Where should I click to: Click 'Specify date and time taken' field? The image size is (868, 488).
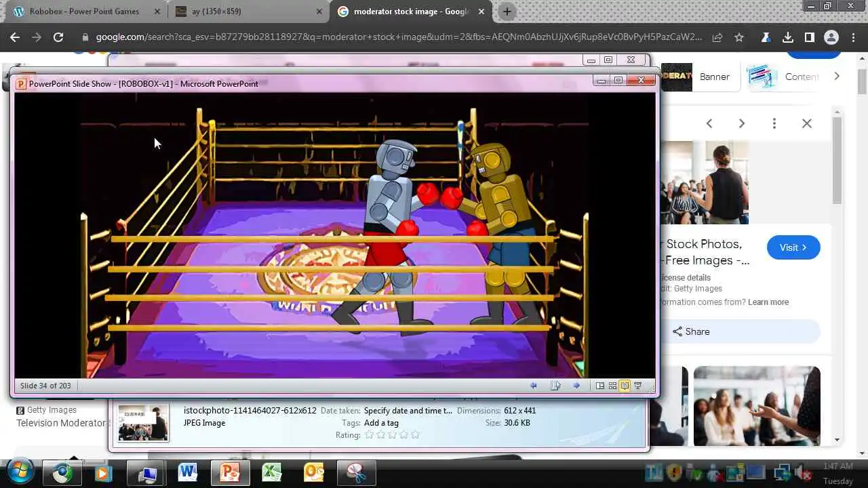point(408,411)
